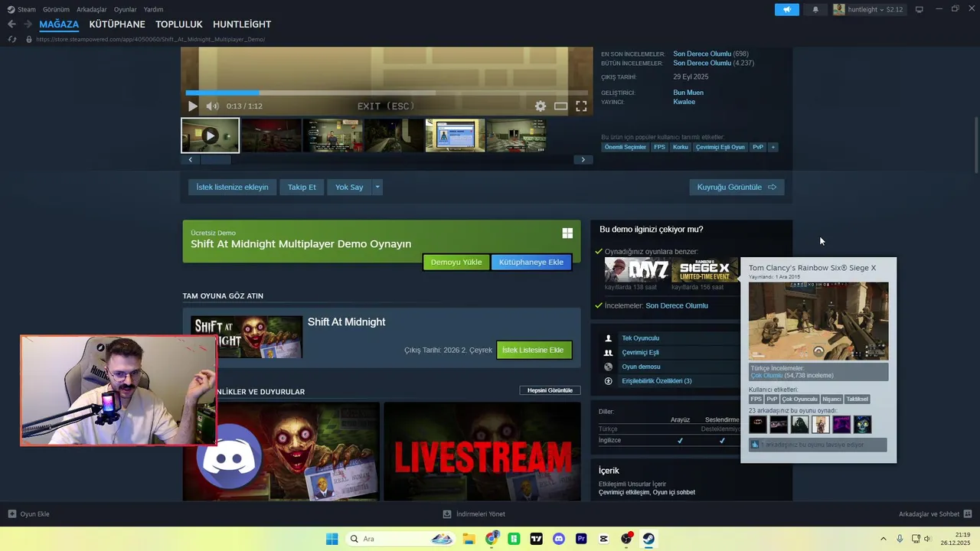Select the Önemli Seçimler tag
Viewport: 980px width, 551px height.
click(626, 147)
